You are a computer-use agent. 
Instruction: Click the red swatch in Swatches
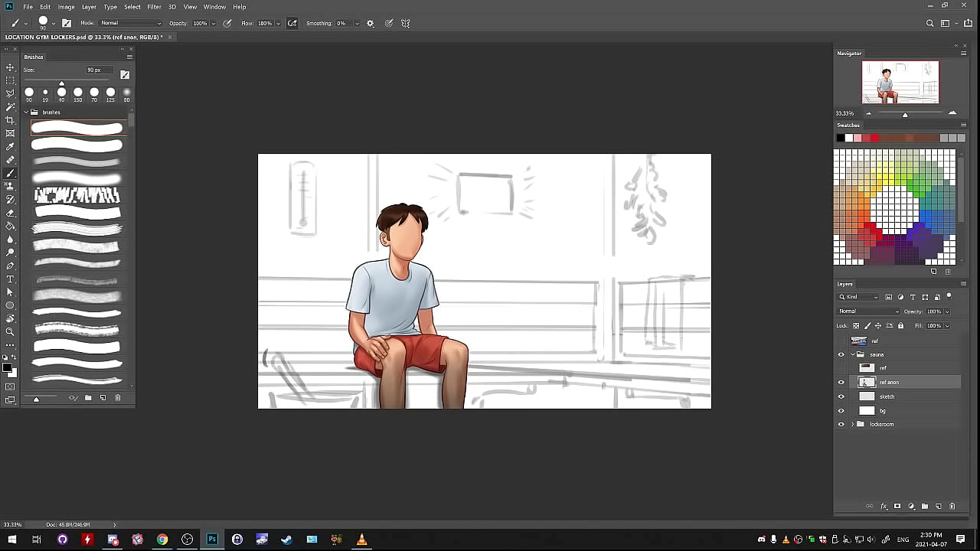pyautogui.click(x=874, y=138)
